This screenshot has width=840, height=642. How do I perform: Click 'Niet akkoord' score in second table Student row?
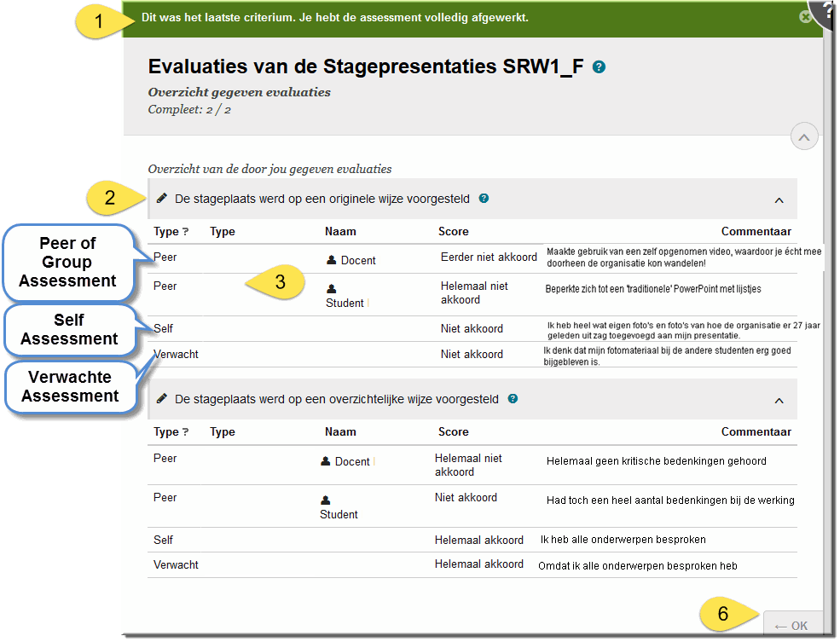[466, 497]
